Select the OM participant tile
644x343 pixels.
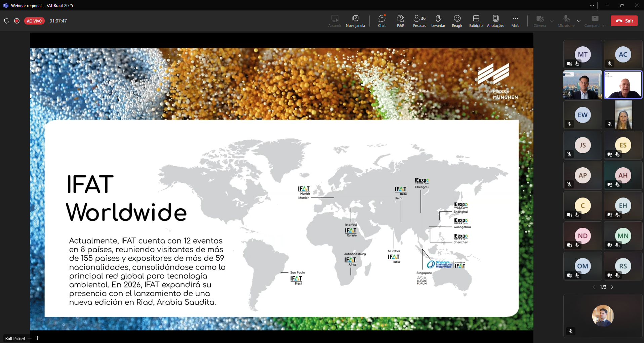click(583, 266)
